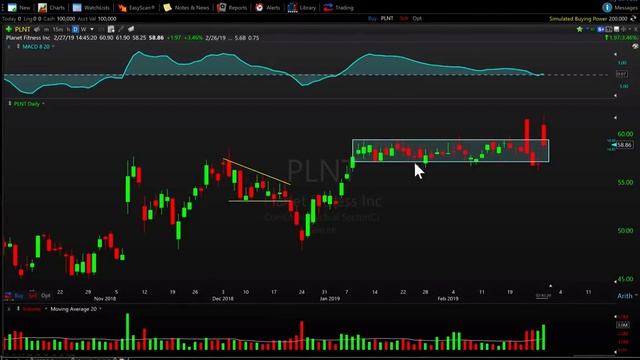
Task: Open the Charts menu
Action: (51, 8)
